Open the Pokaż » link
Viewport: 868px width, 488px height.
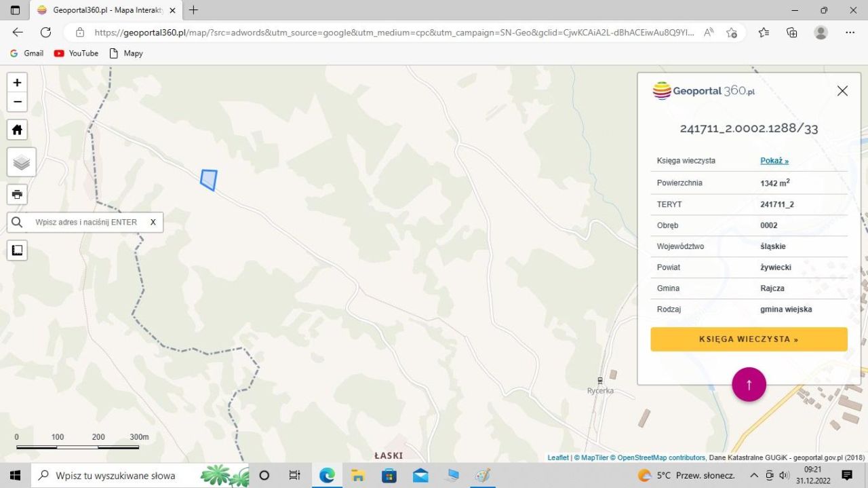774,161
